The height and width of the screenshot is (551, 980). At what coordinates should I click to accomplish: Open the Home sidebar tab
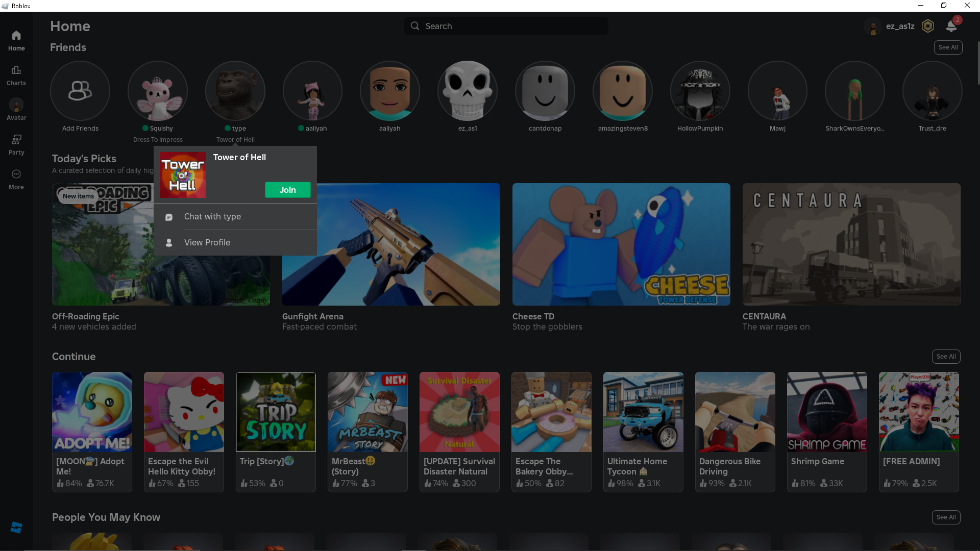16,41
